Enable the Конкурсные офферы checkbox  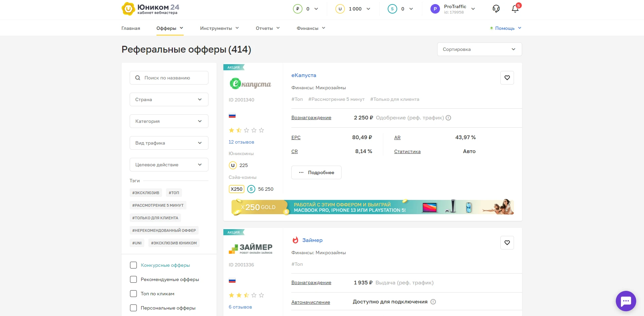coord(133,265)
